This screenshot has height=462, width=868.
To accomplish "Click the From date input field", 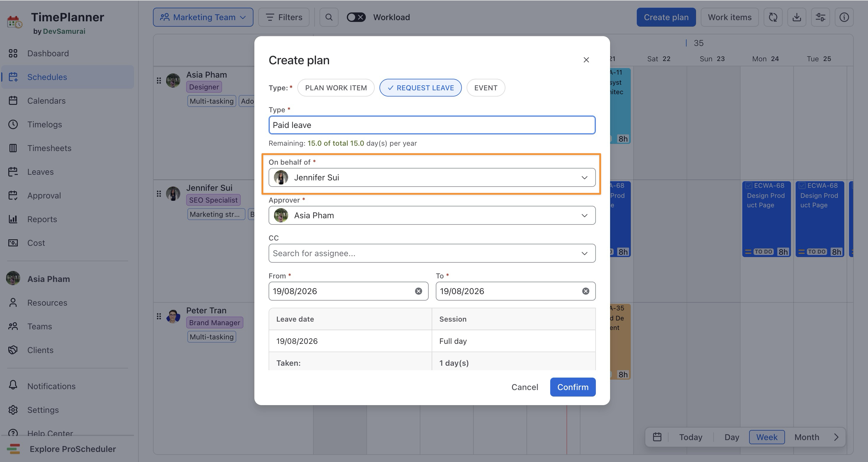I will (x=348, y=291).
